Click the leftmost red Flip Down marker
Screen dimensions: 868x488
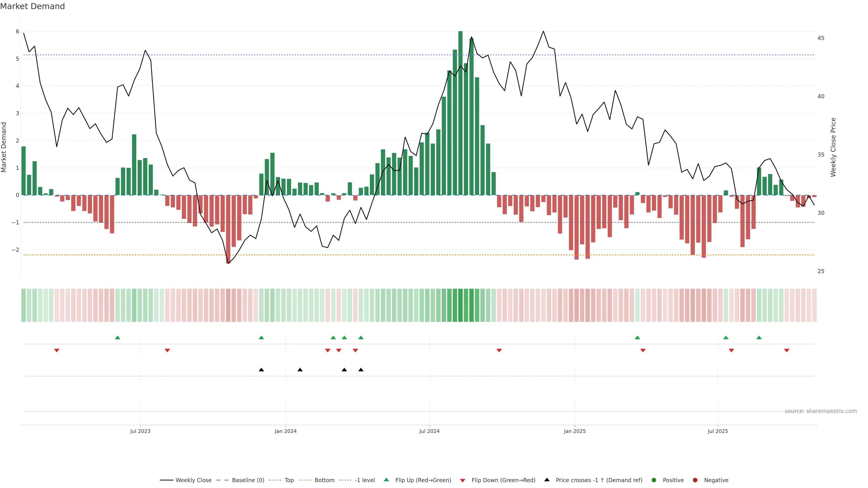pyautogui.click(x=57, y=351)
